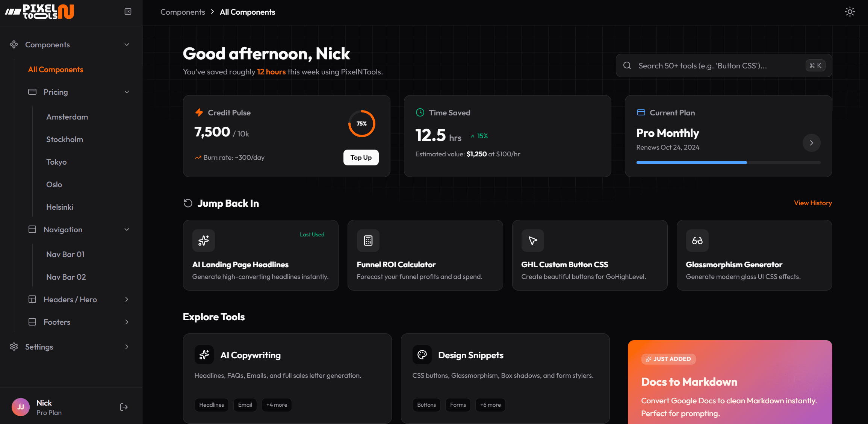Screen dimensions: 868x424
Task: Click the Jump Back In refresh icon
Action: (187, 203)
